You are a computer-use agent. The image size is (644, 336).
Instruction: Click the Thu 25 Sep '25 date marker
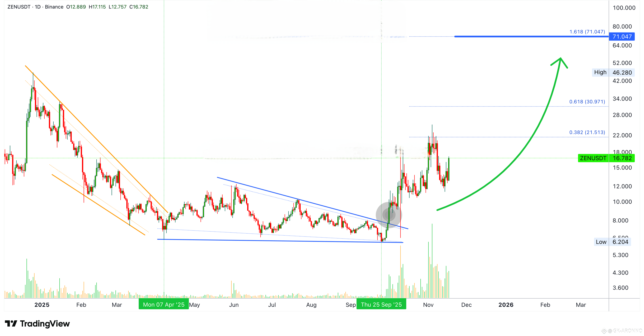(x=381, y=305)
